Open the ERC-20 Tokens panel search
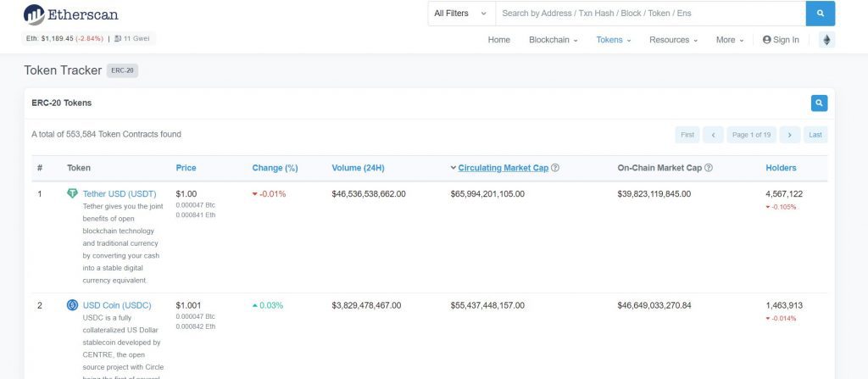The image size is (868, 379). point(820,103)
